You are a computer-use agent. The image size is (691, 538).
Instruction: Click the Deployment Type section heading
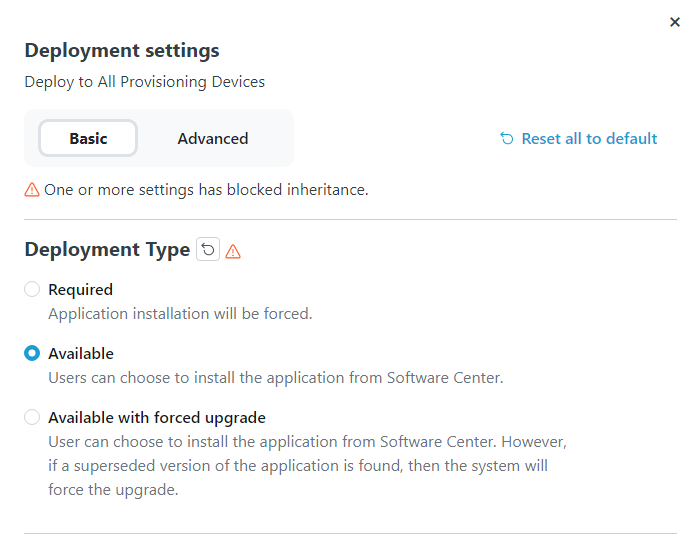(107, 250)
